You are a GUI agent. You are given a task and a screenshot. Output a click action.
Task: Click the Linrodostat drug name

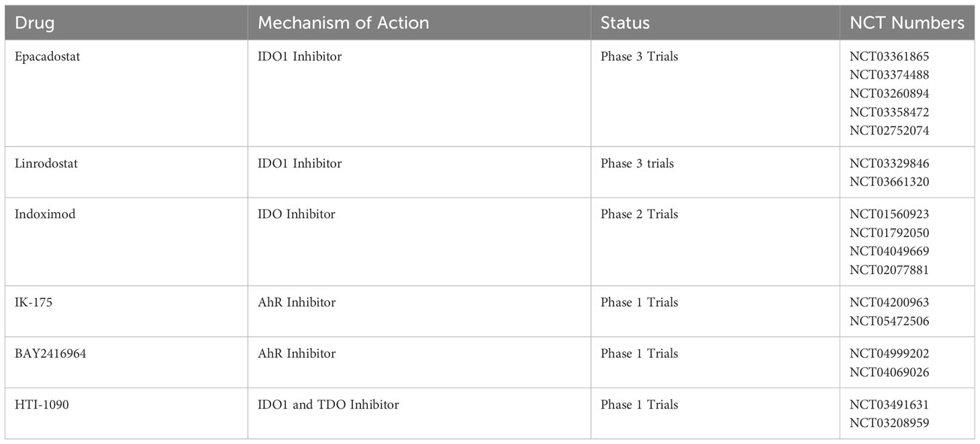pos(46,163)
